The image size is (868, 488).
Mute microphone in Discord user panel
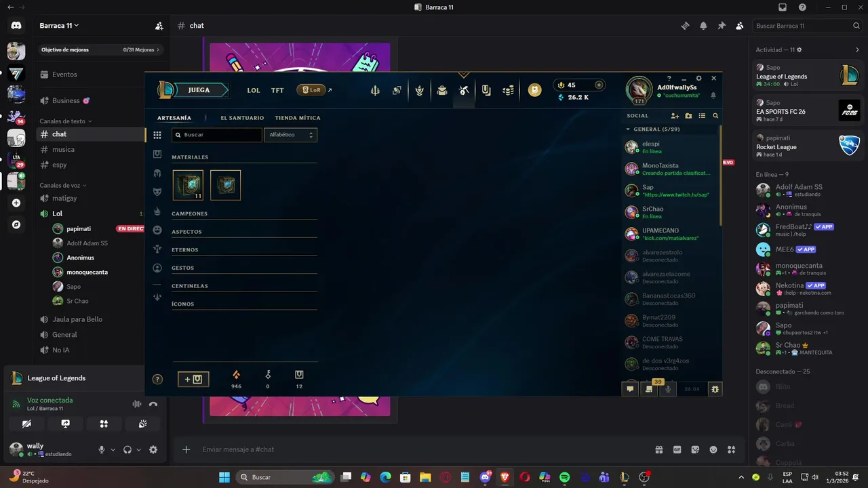point(102,449)
